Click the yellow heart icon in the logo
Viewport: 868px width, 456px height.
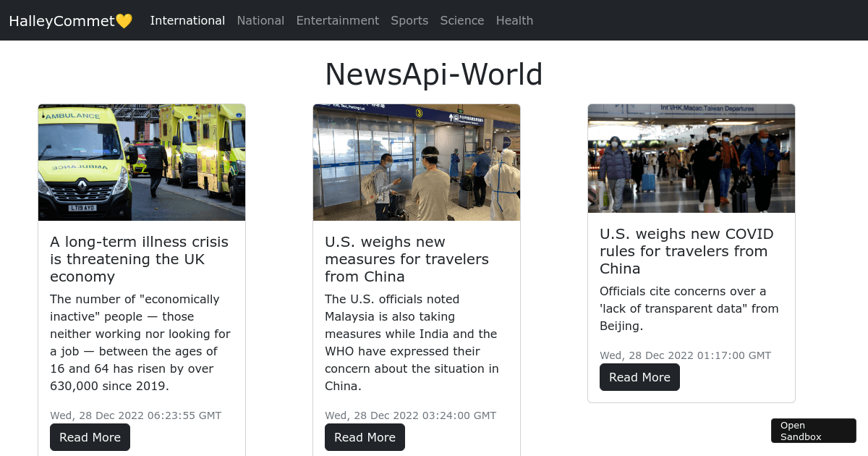tap(124, 20)
